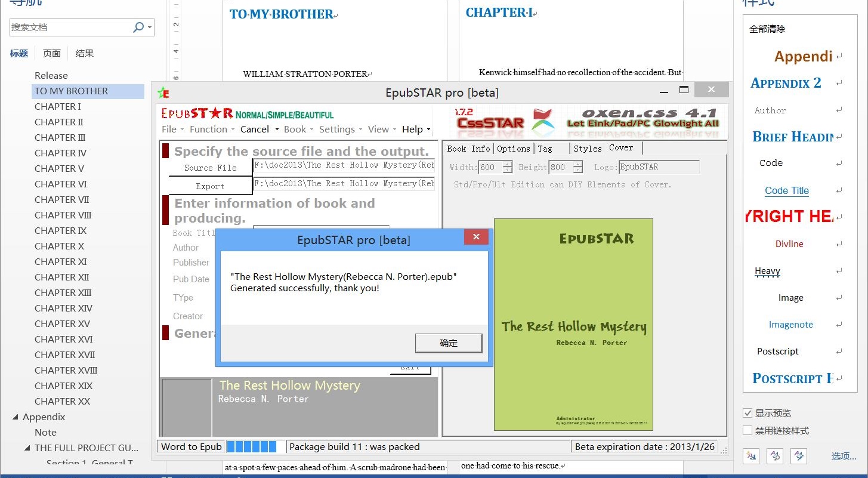The image size is (868, 478).
Task: Tick the 显示预览 checkbox
Action: (747, 413)
